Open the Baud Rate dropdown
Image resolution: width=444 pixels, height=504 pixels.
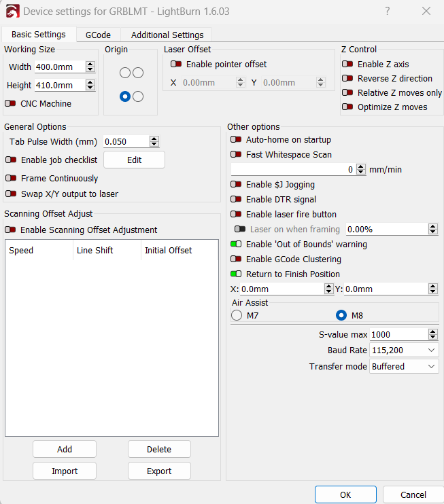(x=404, y=350)
